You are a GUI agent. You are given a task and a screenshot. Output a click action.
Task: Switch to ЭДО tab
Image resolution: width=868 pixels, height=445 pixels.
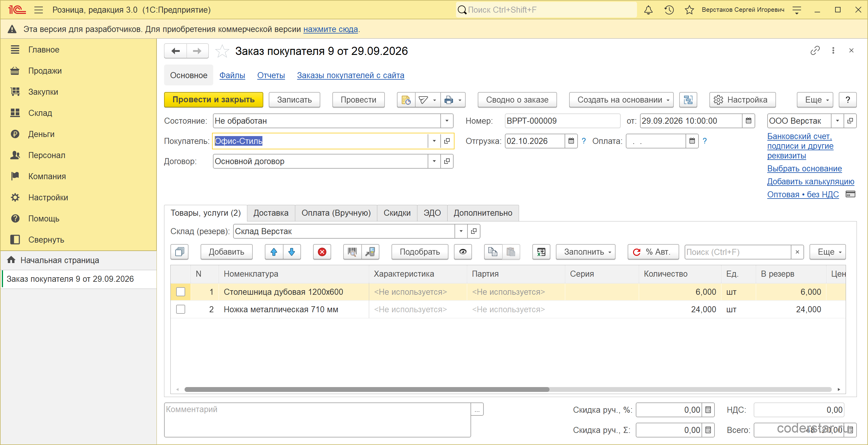pos(432,213)
